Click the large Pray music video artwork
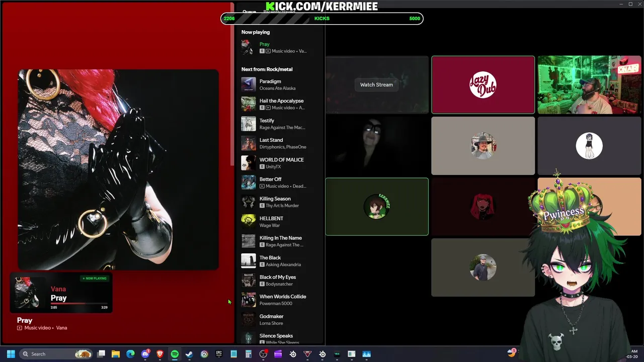This screenshot has width=644, height=362. pos(118,169)
